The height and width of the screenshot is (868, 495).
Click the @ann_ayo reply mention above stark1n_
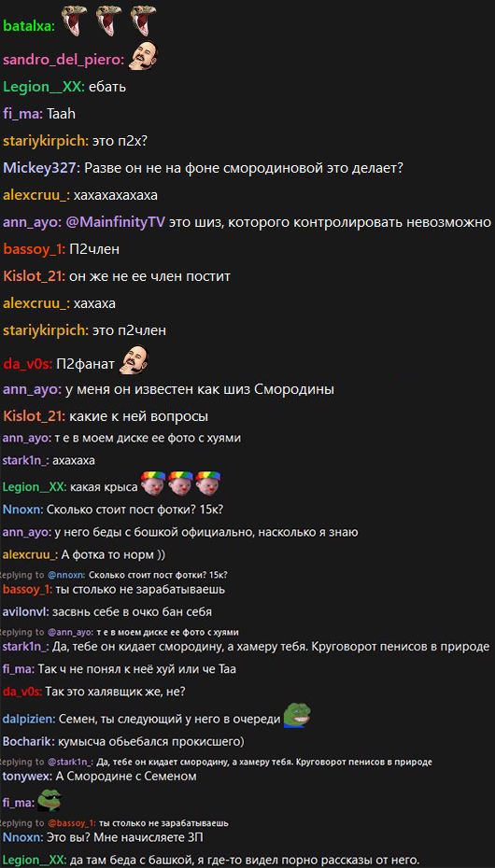tap(70, 632)
